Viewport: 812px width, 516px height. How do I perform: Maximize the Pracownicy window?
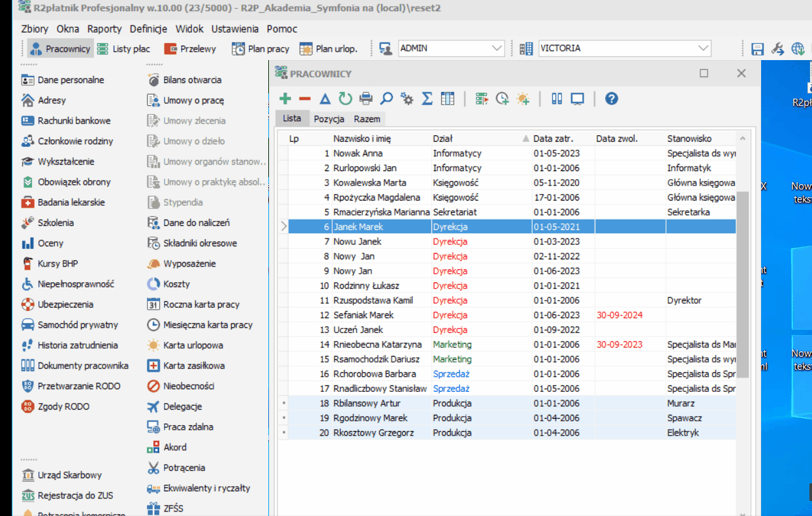click(704, 73)
